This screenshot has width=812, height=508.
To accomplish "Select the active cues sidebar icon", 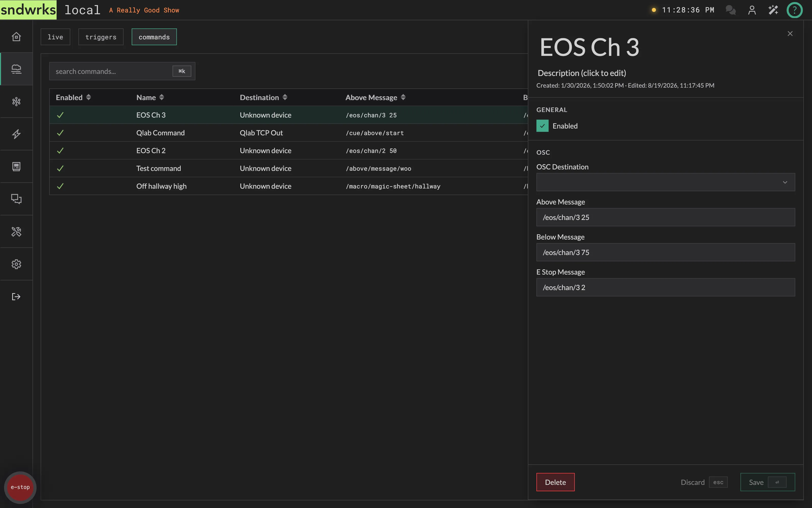I will (16, 69).
